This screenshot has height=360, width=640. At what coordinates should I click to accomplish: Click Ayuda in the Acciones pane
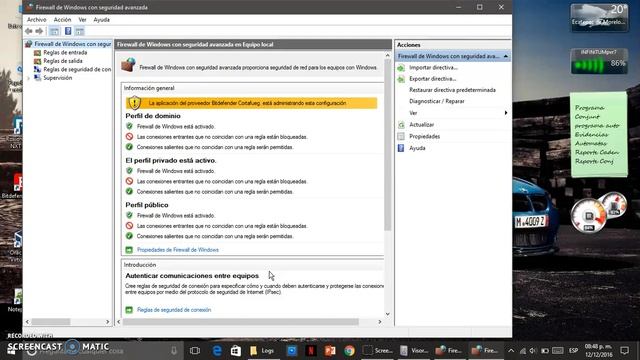point(417,148)
